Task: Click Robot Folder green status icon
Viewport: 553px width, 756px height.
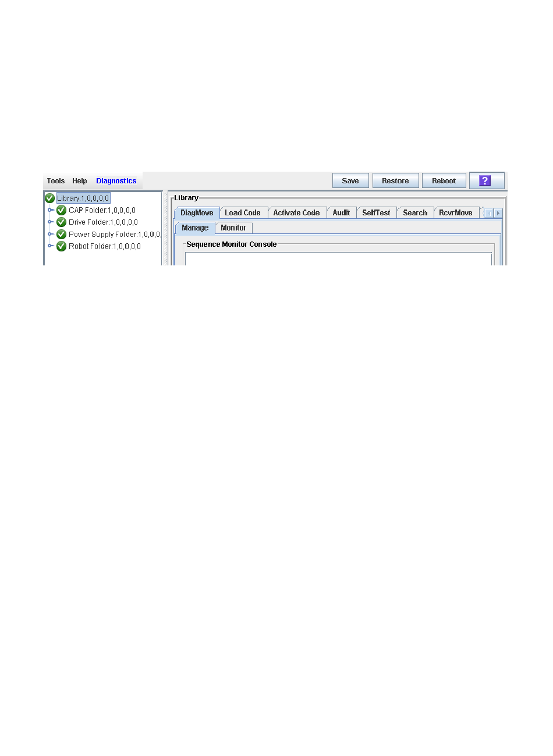Action: coord(61,246)
